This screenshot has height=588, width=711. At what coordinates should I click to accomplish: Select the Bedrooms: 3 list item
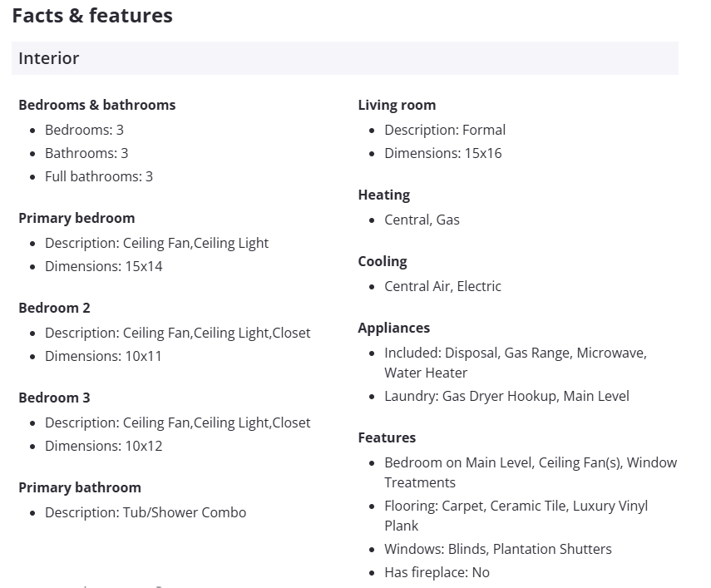(x=84, y=130)
